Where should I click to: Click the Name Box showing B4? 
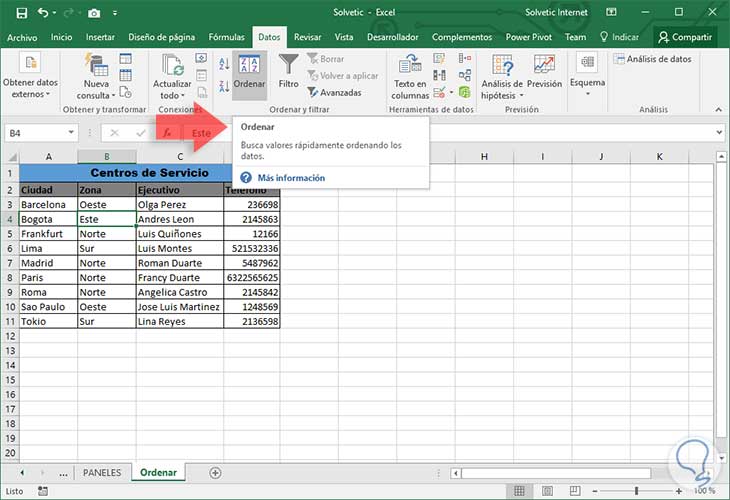pyautogui.click(x=34, y=133)
